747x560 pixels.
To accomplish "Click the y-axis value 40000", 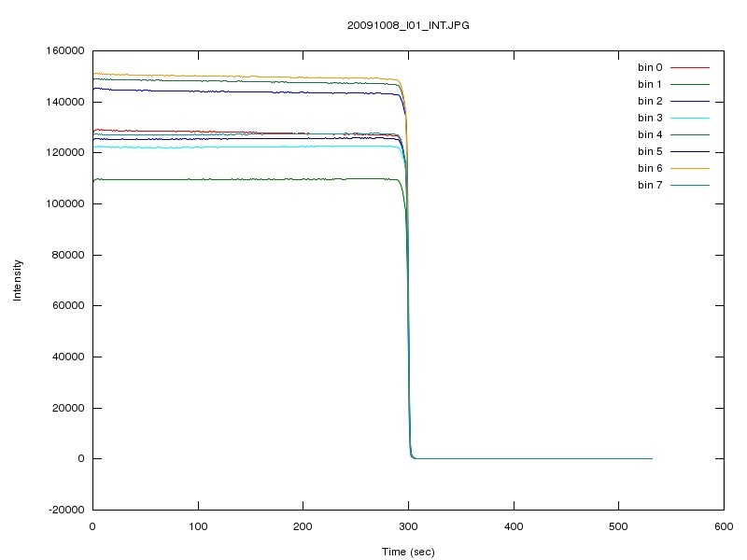I will point(68,357).
